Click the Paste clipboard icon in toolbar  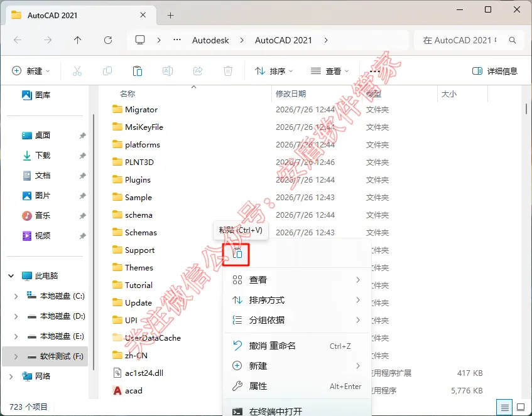click(x=138, y=71)
